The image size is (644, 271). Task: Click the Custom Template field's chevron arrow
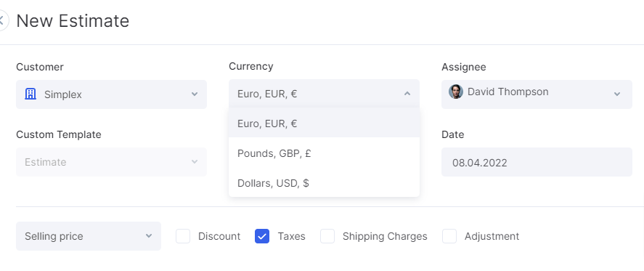tap(195, 161)
